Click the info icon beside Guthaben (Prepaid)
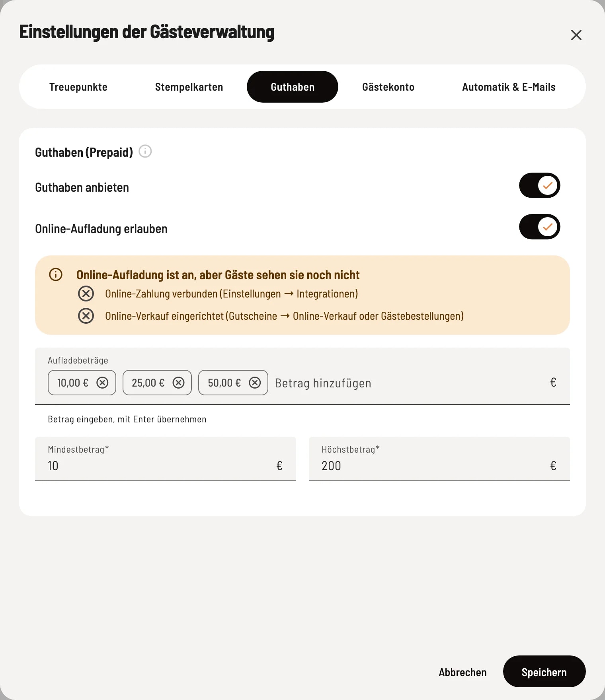Screen dimensions: 605x700 pyautogui.click(x=145, y=152)
